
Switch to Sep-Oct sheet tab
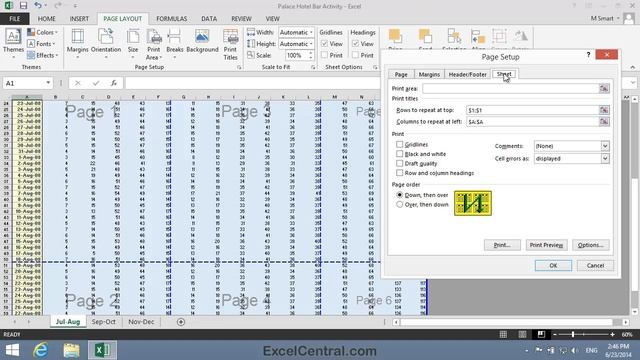[x=104, y=322]
